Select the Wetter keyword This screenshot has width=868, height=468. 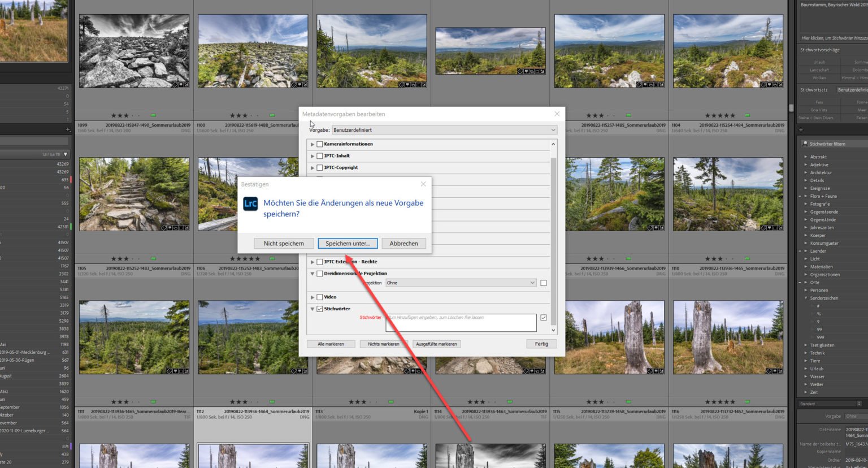[817, 384]
